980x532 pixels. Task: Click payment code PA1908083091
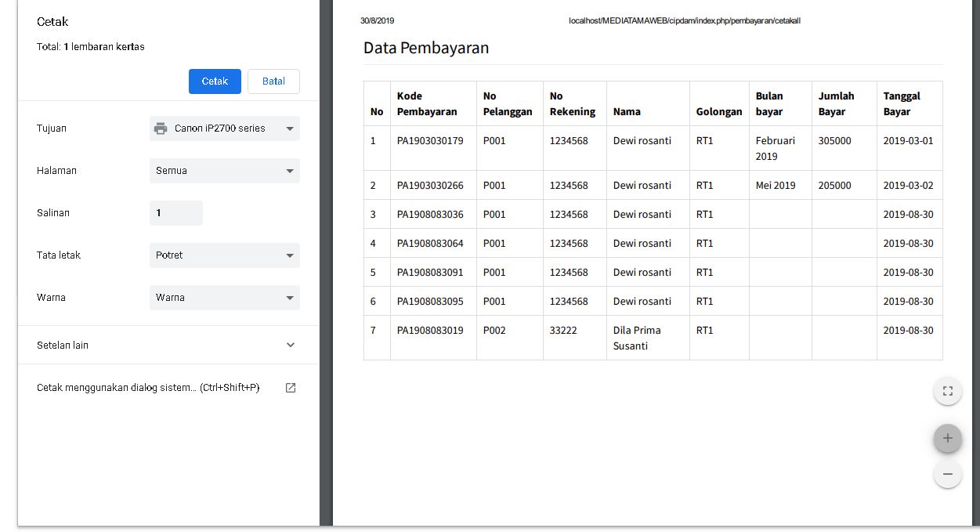(x=430, y=273)
